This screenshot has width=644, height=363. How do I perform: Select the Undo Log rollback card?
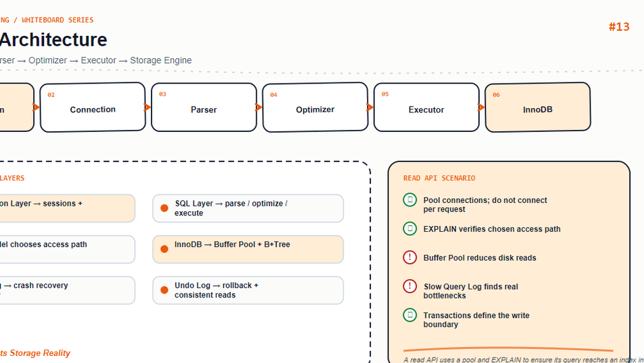click(x=248, y=291)
